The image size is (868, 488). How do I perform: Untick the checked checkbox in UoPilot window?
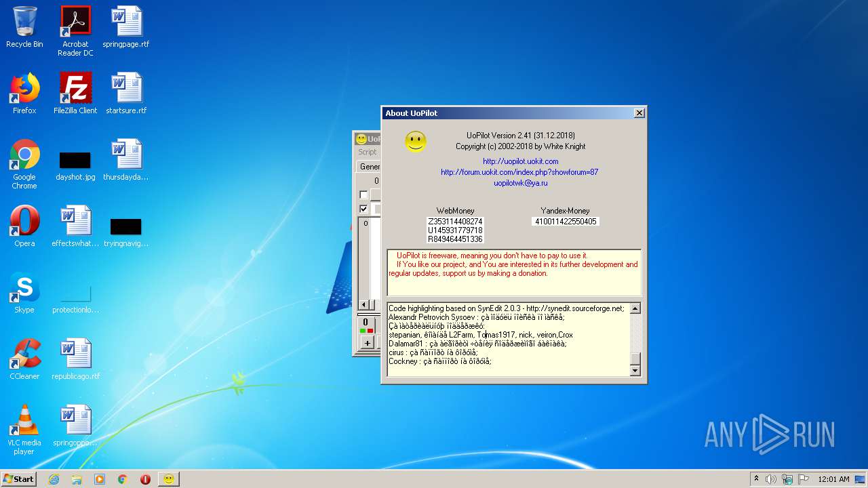pyautogui.click(x=363, y=209)
